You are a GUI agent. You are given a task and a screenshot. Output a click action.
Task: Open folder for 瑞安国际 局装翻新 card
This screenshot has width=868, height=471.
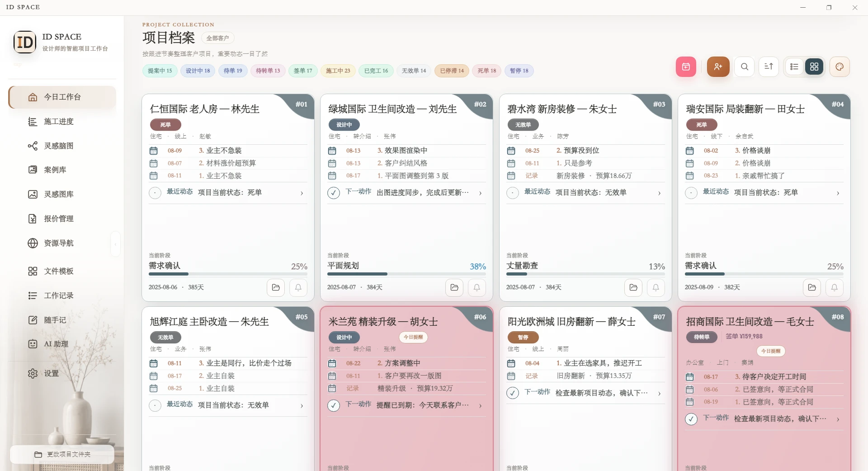tap(812, 287)
